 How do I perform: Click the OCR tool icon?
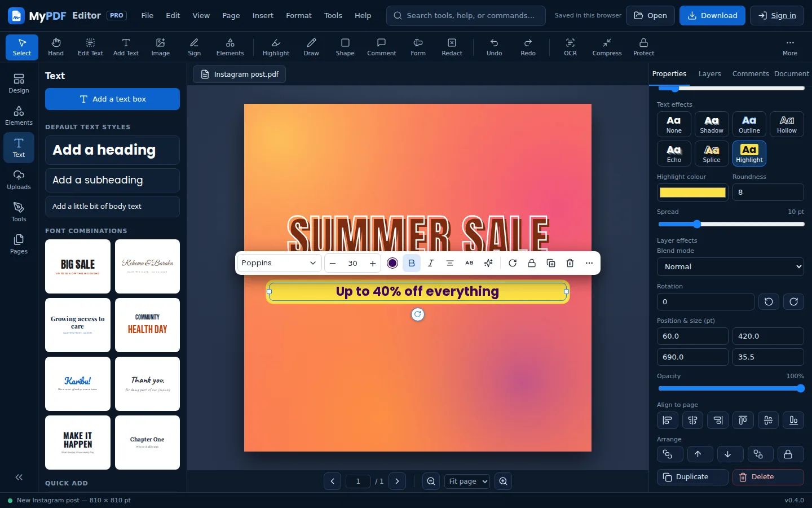570,47
